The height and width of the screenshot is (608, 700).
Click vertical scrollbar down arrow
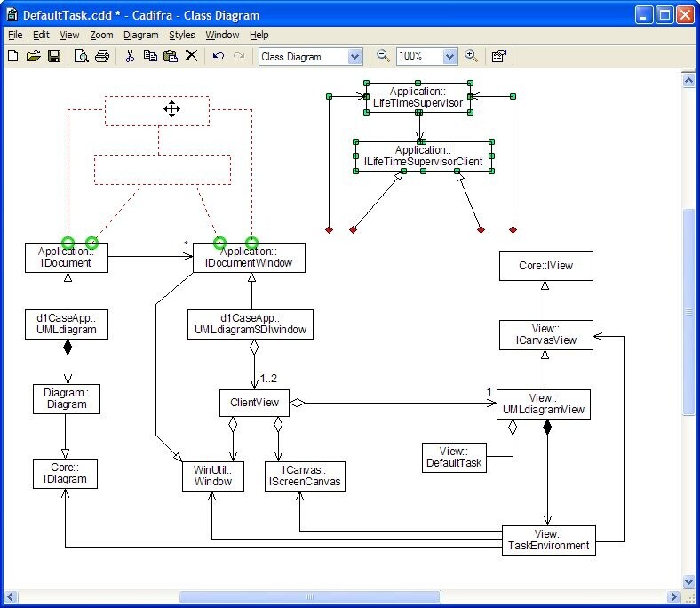688,581
